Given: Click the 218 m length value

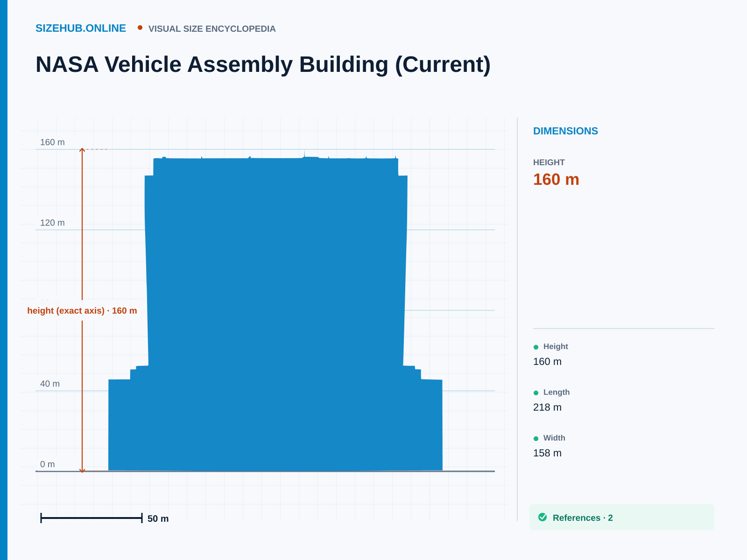Looking at the screenshot, I should point(547,407).
